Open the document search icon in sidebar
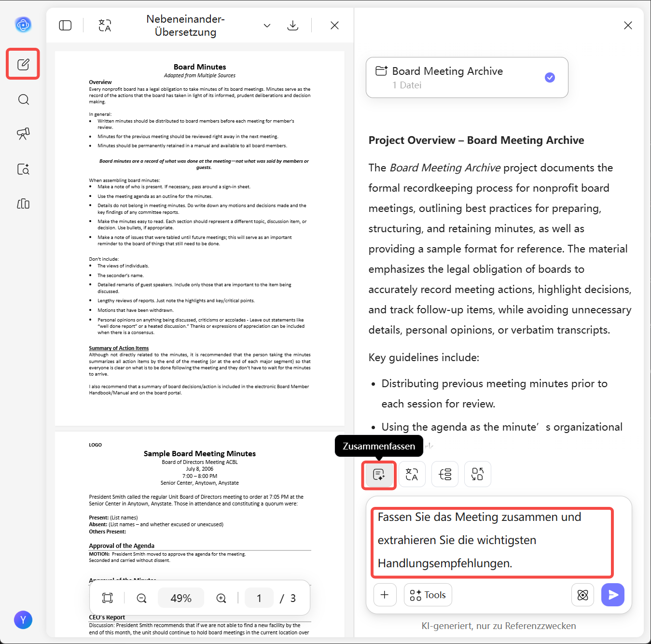 pos(23,169)
